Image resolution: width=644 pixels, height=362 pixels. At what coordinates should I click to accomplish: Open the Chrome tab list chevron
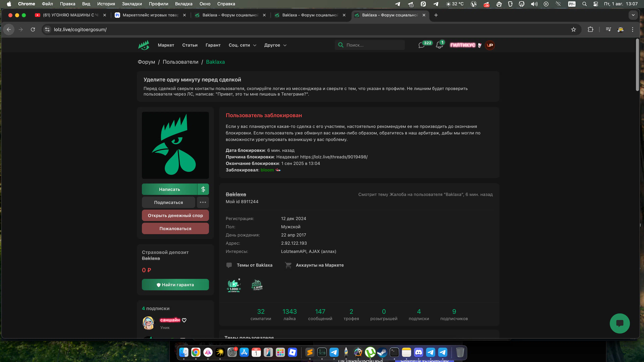(633, 15)
